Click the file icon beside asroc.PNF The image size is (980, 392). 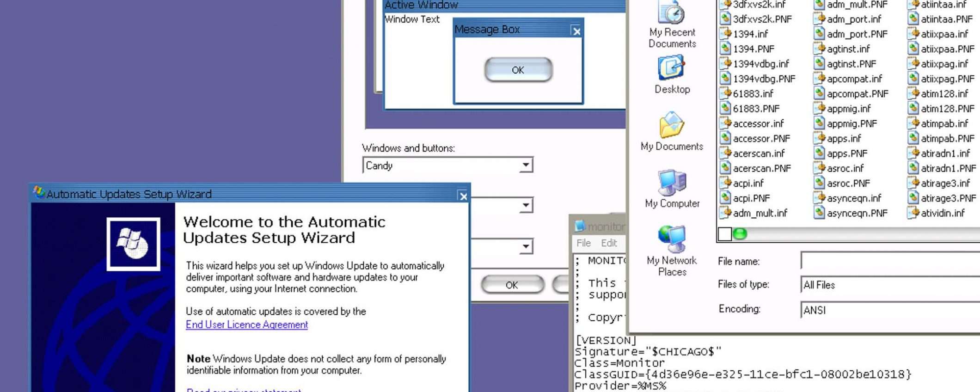click(819, 183)
